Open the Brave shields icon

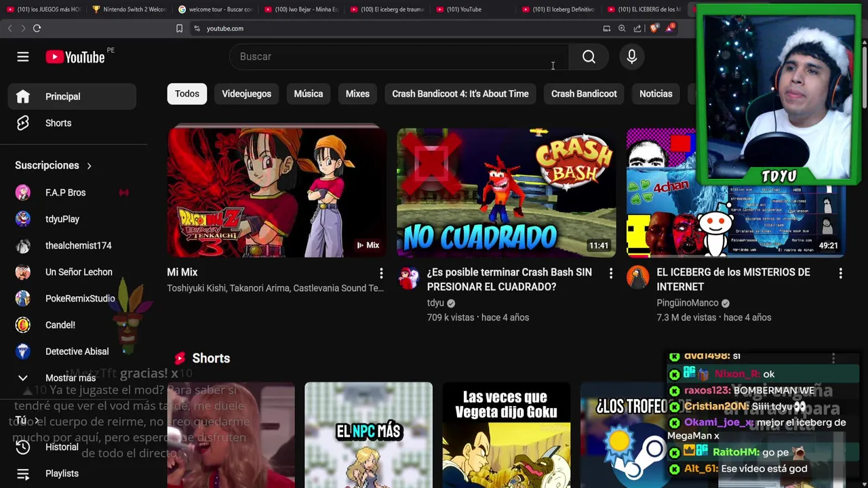click(654, 28)
